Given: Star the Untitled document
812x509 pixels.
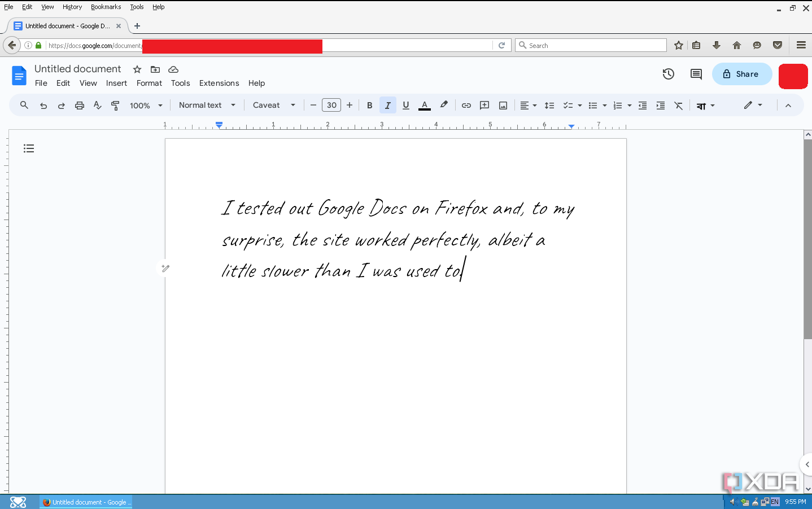Looking at the screenshot, I should [137, 69].
